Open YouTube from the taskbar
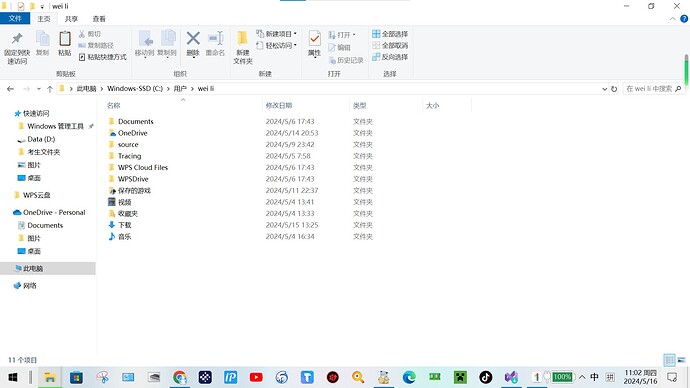 click(x=256, y=377)
